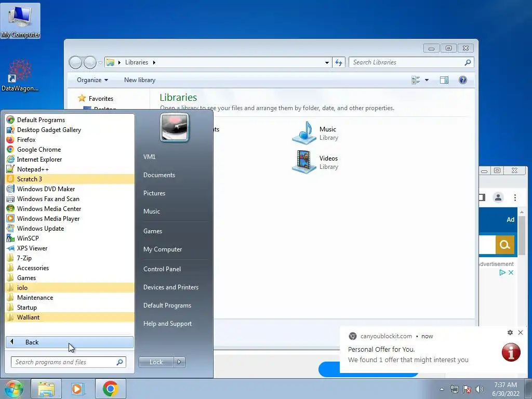Expand the Games program folder
The height and width of the screenshot is (399, 532).
pos(70,277)
